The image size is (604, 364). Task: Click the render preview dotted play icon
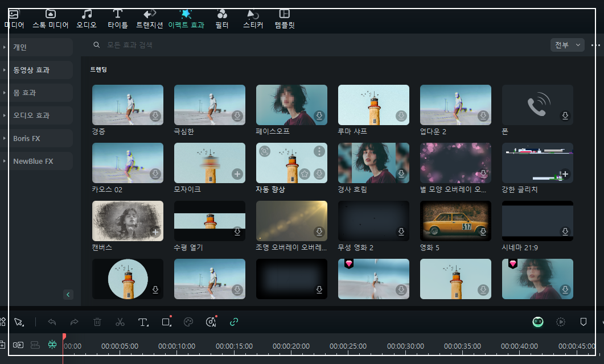pos(561,322)
